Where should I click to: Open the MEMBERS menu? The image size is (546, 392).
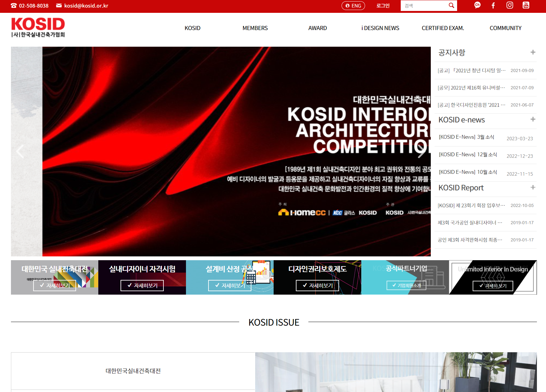pos(255,28)
